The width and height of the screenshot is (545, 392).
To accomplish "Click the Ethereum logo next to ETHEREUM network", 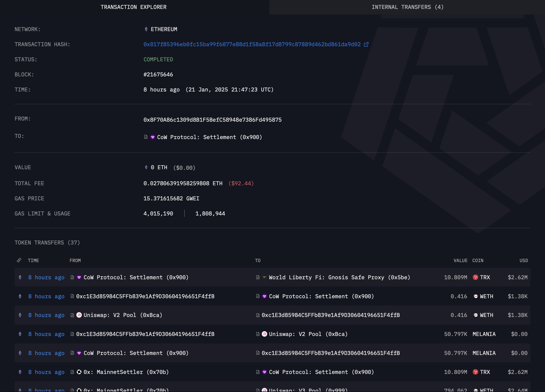I will [x=146, y=29].
